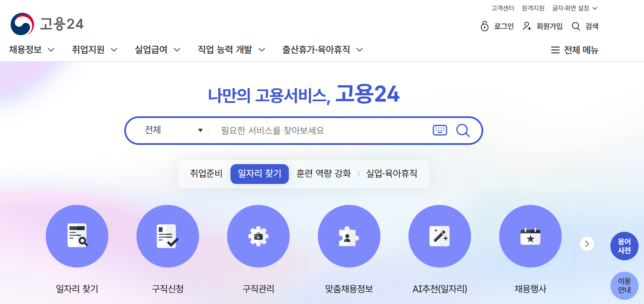Screen dimensions: 644x304
Task: Expand the 출산휴가·육아휴직 menu
Action: point(322,50)
